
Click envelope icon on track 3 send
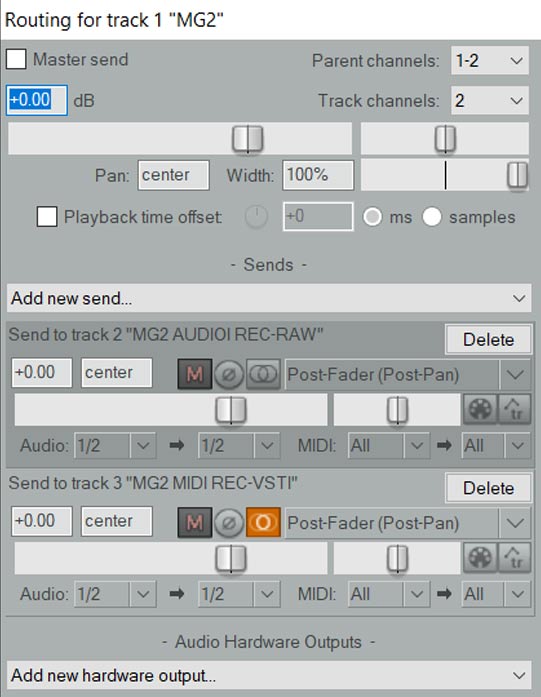click(514, 557)
